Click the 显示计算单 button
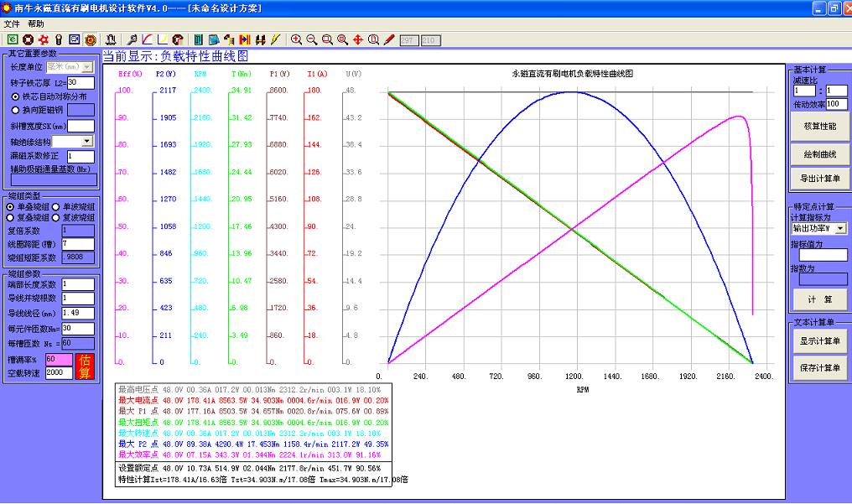 pyautogui.click(x=820, y=341)
